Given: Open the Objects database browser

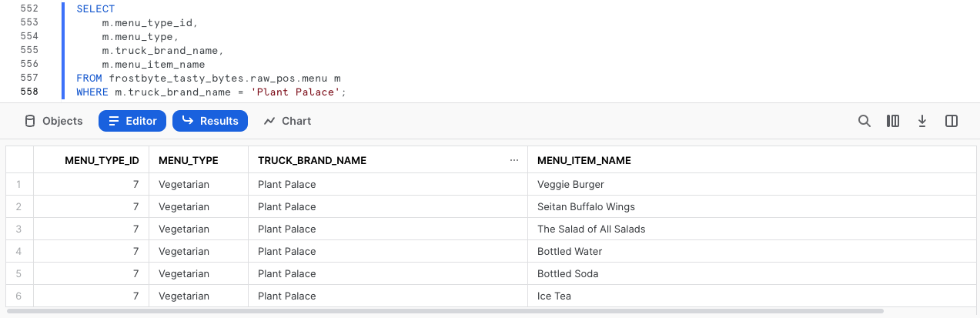Looking at the screenshot, I should [53, 121].
